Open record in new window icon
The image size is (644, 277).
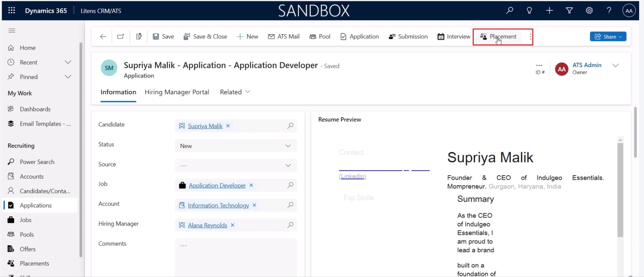pyautogui.click(x=121, y=37)
